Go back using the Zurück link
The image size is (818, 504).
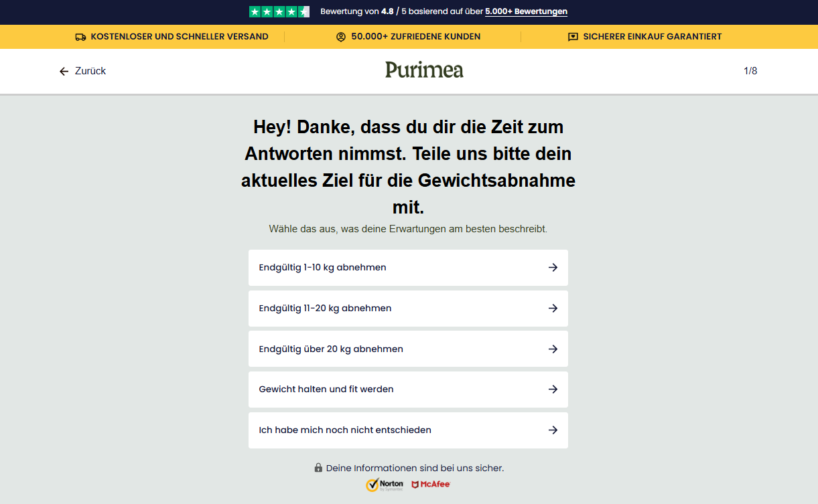(90, 72)
